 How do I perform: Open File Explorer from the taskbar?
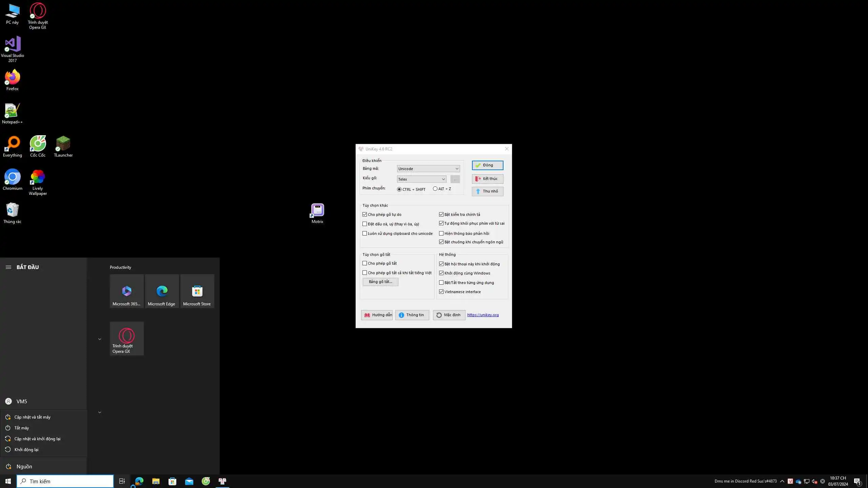pyautogui.click(x=156, y=481)
